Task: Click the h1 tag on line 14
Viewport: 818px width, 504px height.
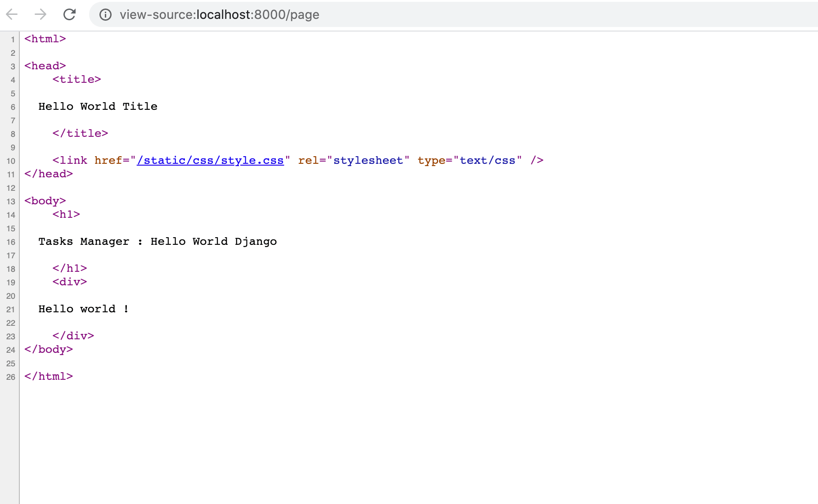Action: pyautogui.click(x=67, y=214)
